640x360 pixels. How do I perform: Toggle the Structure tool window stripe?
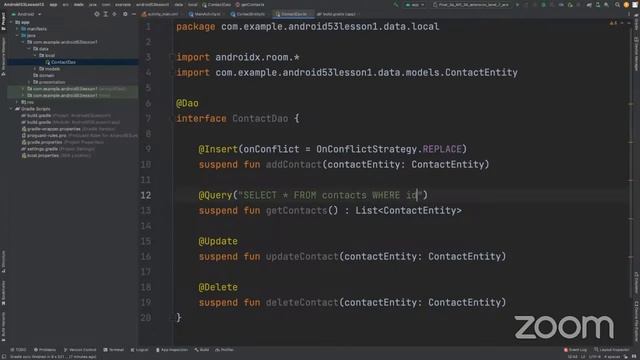pyautogui.click(x=3, y=262)
